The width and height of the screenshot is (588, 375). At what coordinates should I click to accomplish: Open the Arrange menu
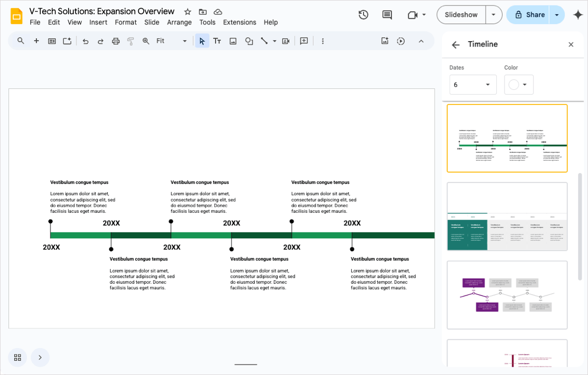click(x=179, y=22)
